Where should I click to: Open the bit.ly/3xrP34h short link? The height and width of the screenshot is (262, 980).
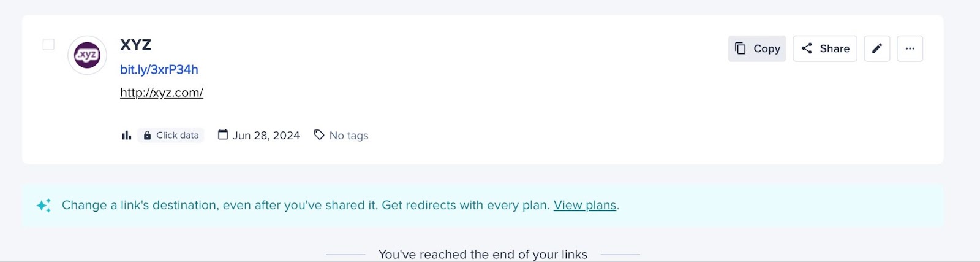coord(159,70)
